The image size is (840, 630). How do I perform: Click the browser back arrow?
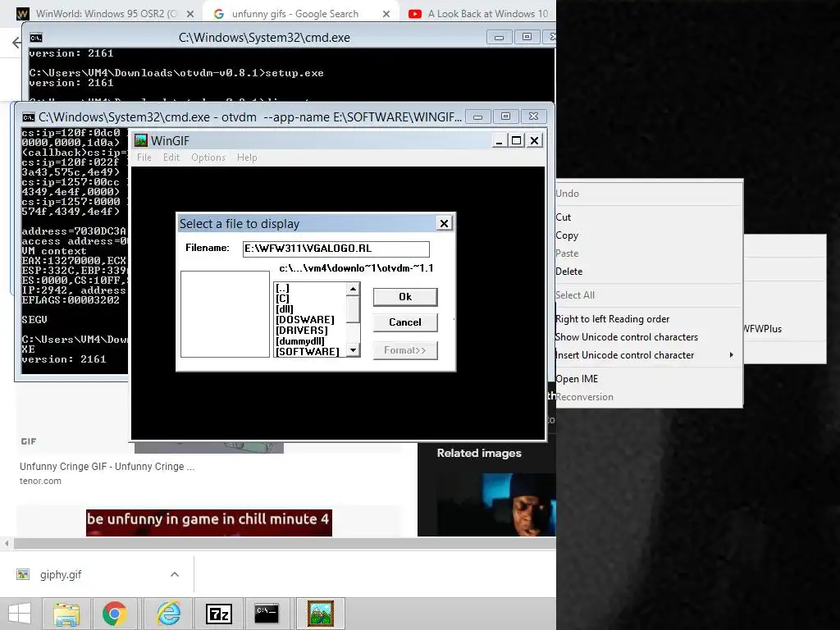16,43
